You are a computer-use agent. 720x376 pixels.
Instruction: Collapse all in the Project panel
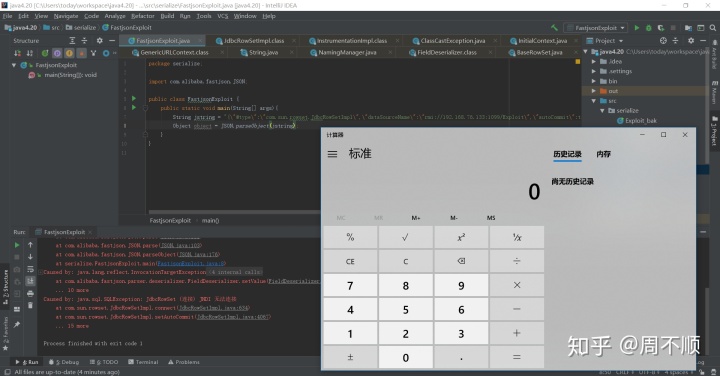[675, 40]
